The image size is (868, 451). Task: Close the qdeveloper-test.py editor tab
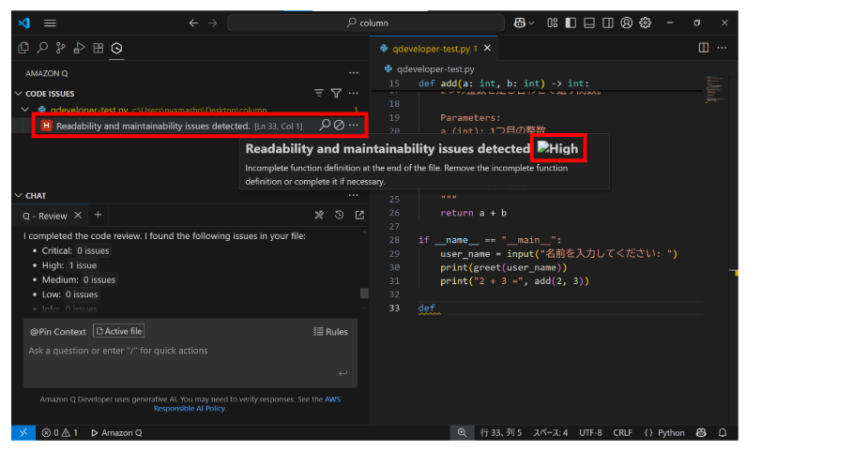(487, 48)
